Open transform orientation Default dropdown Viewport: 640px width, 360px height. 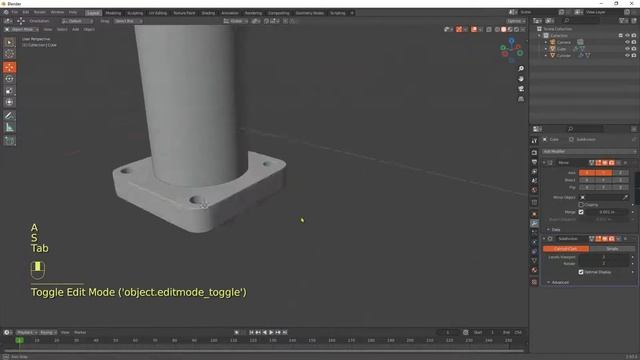pos(77,21)
